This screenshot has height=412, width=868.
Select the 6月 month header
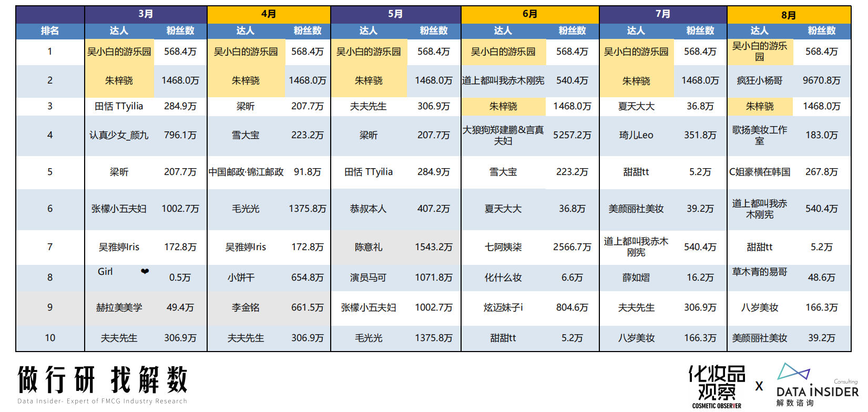coord(530,14)
